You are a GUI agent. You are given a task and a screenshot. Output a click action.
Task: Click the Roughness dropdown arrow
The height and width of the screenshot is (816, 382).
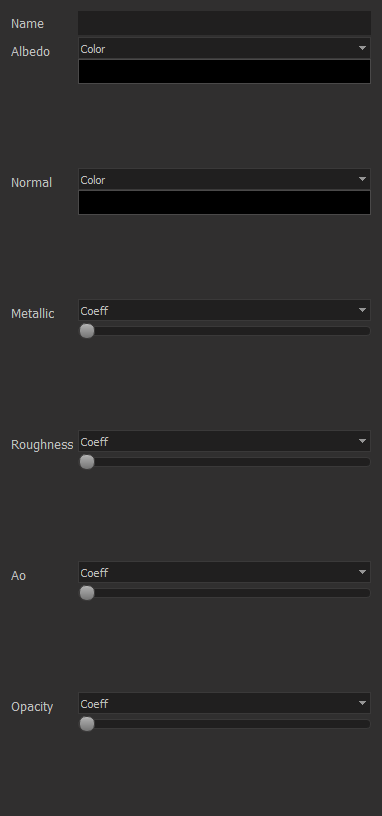363,441
